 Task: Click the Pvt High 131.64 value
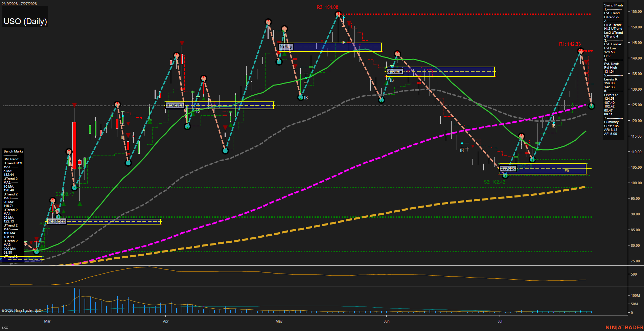[609, 72]
